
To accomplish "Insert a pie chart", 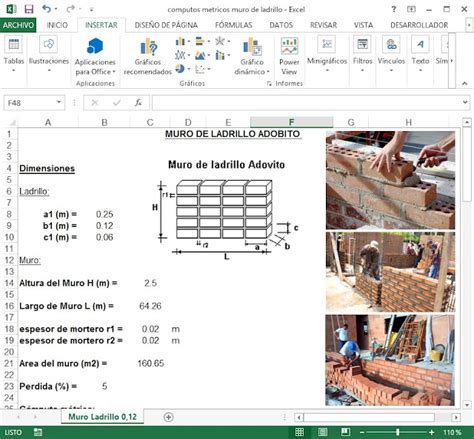I will tap(180, 69).
